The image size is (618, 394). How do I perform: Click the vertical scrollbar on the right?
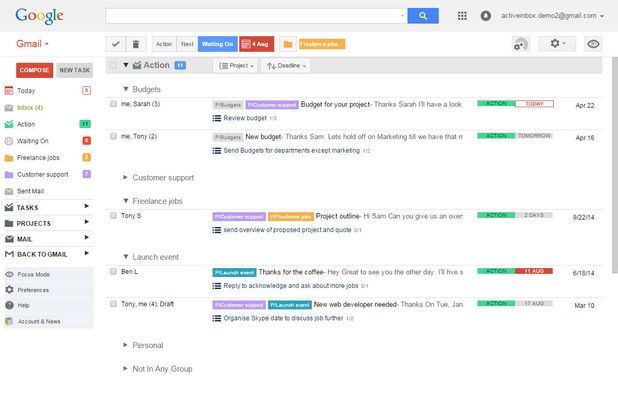615,165
